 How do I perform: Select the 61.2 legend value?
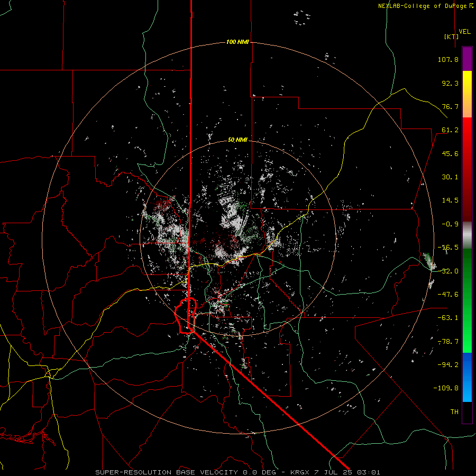click(450, 130)
